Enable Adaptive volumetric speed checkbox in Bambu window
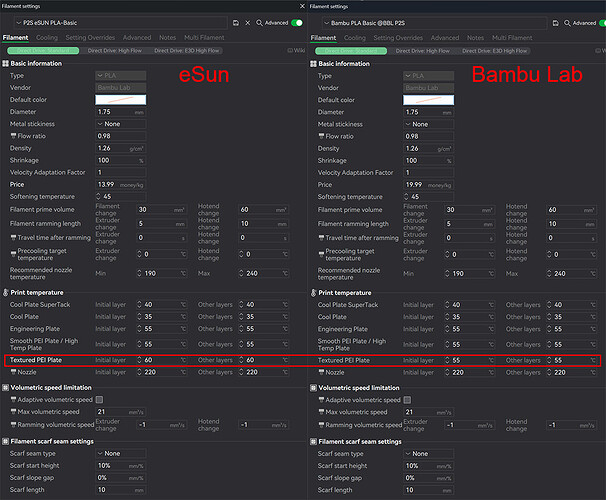606x500 pixels. 407,400
